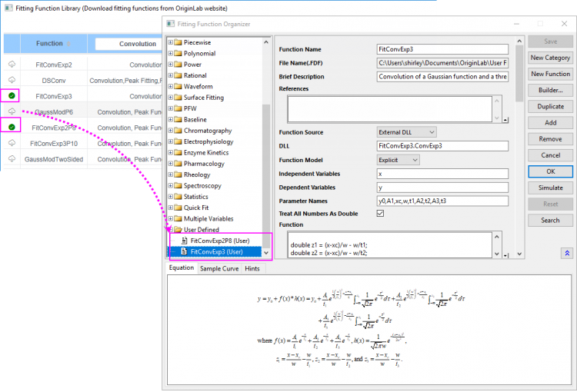Select the Spectroscopy tree item
577x392 pixels.
202,186
